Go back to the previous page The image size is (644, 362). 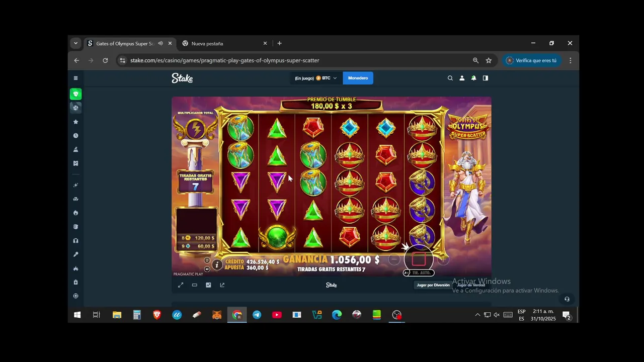pos(76,60)
